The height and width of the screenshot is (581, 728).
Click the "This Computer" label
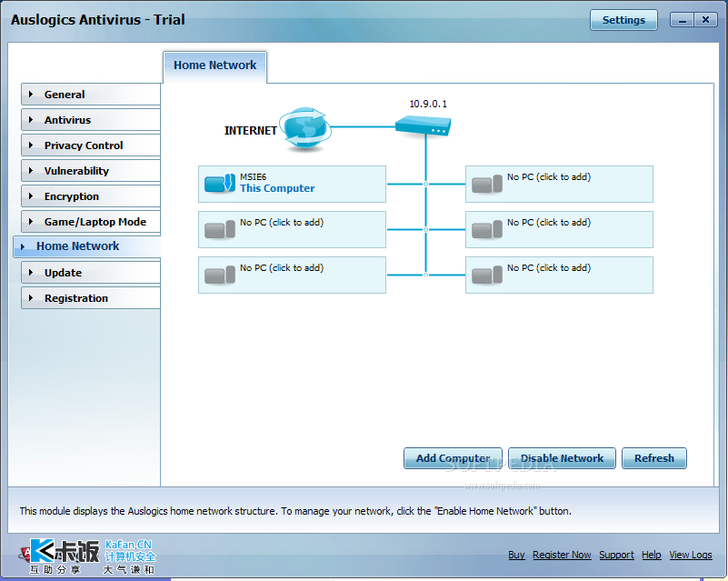[x=277, y=188]
